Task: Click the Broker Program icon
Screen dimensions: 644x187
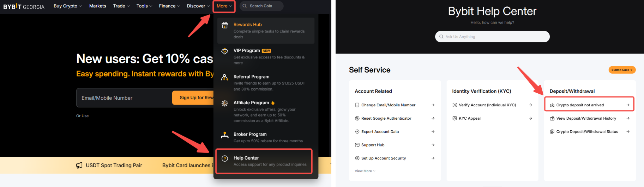Action: click(x=225, y=135)
